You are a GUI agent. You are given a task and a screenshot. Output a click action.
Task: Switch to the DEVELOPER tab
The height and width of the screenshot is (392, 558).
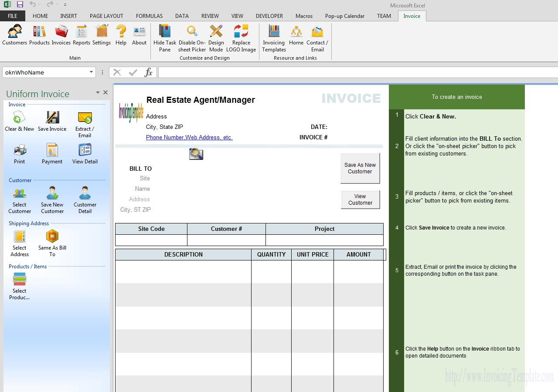(x=269, y=16)
